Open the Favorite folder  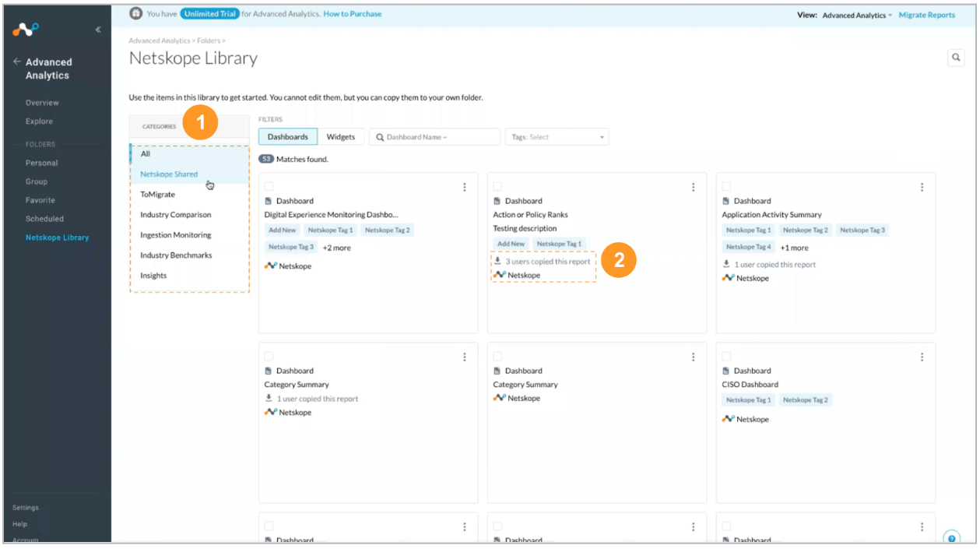click(x=40, y=200)
